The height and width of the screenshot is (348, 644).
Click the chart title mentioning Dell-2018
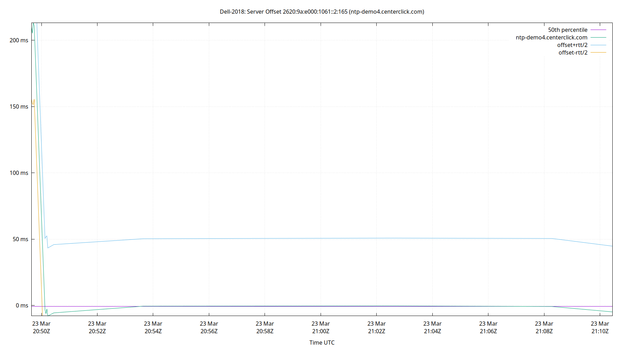pyautogui.click(x=321, y=11)
